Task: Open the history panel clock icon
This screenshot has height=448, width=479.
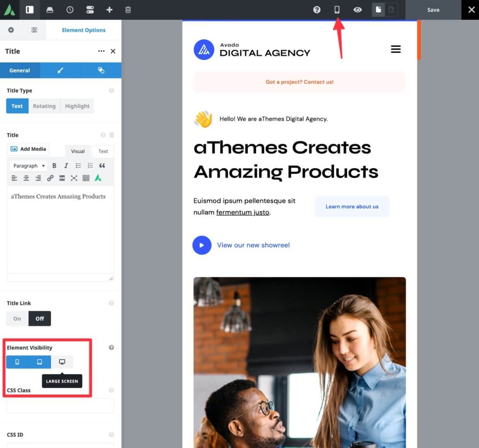Action: click(69, 10)
